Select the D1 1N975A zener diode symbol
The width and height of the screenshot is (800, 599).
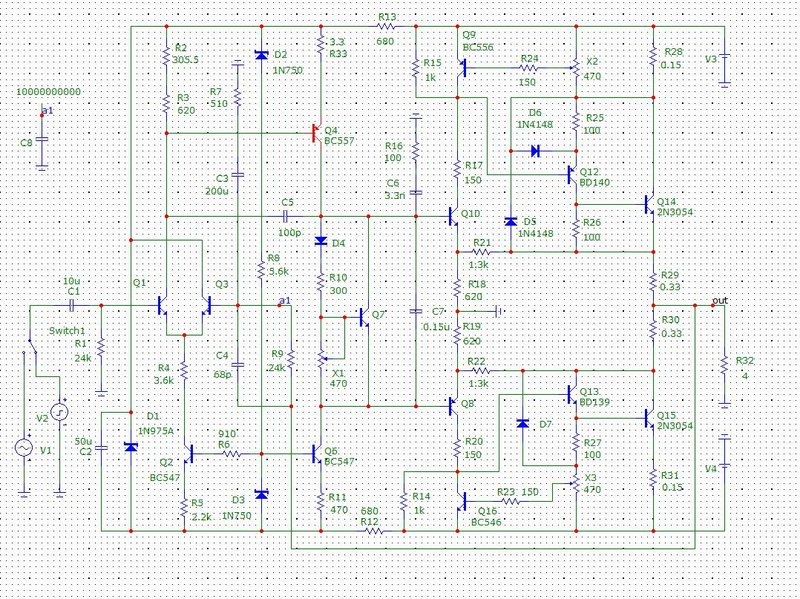(131, 447)
